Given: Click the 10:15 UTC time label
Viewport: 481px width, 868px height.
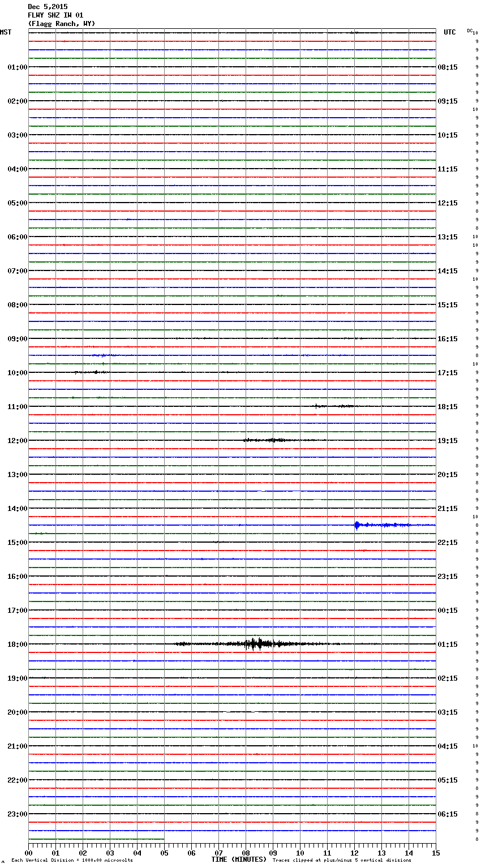Looking at the screenshot, I should click(x=448, y=135).
